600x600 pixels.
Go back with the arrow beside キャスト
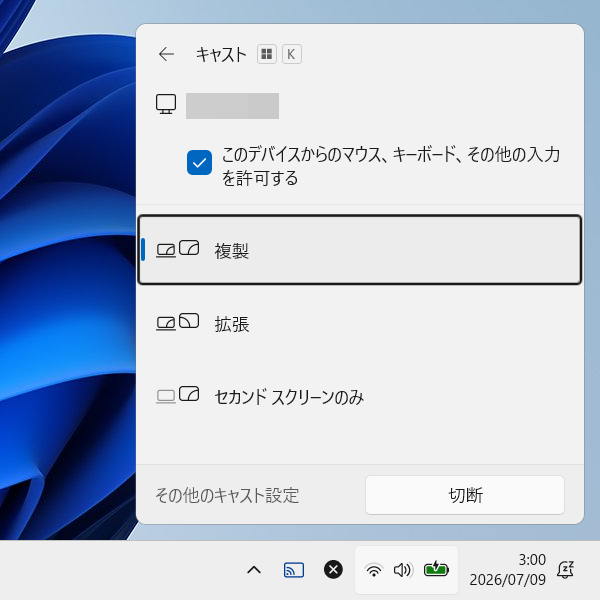pos(166,54)
